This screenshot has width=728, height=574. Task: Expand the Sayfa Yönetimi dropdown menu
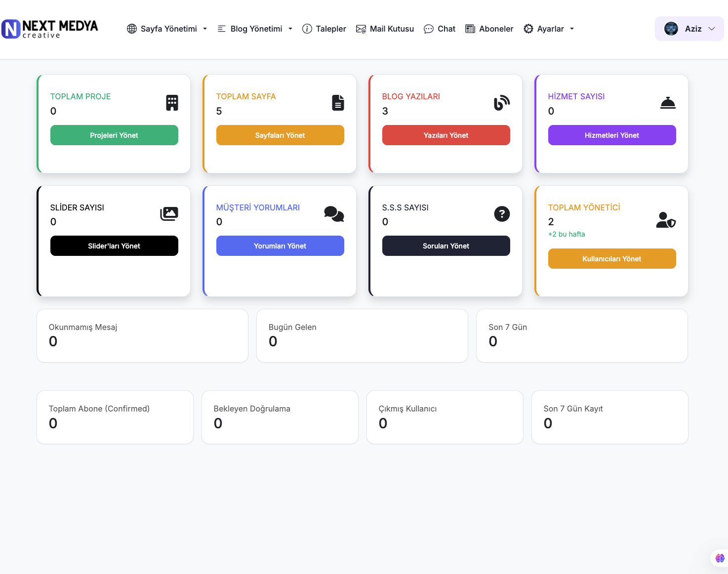pyautogui.click(x=167, y=29)
